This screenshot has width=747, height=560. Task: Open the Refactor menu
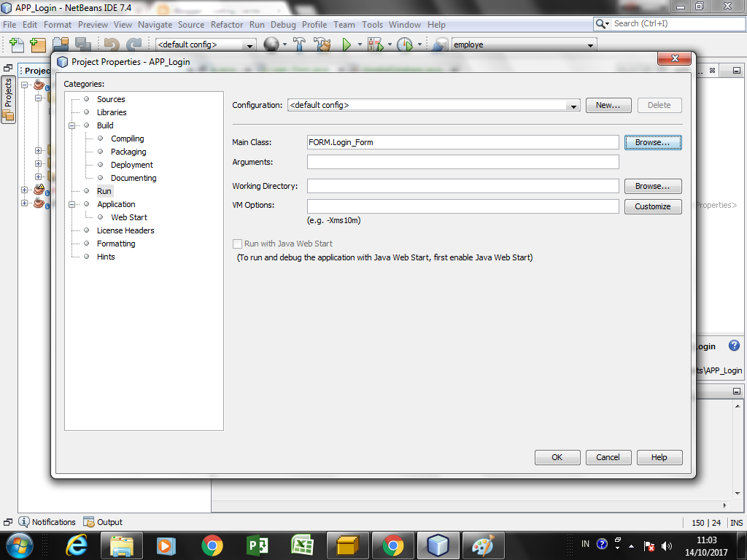(227, 25)
